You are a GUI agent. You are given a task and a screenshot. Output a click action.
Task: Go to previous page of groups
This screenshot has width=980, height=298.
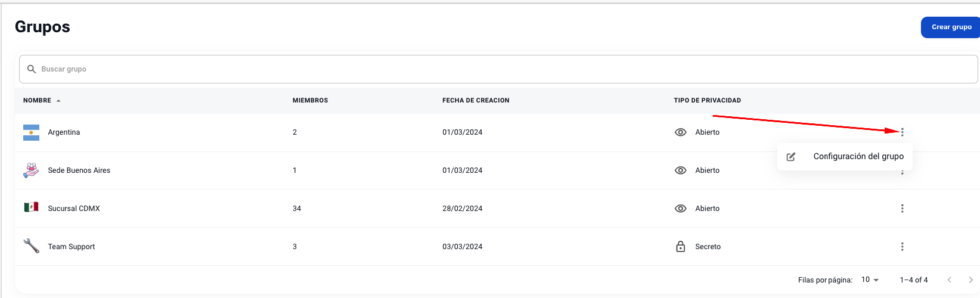click(x=950, y=280)
